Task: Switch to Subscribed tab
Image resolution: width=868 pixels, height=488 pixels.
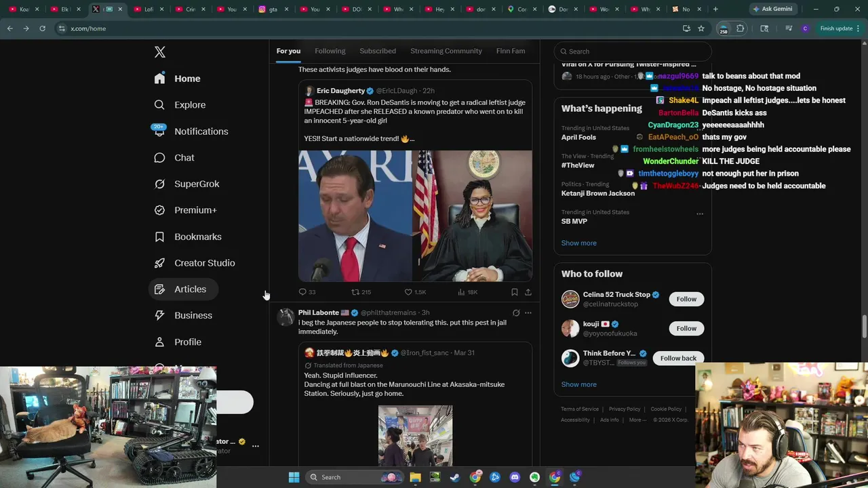Action: (x=378, y=51)
